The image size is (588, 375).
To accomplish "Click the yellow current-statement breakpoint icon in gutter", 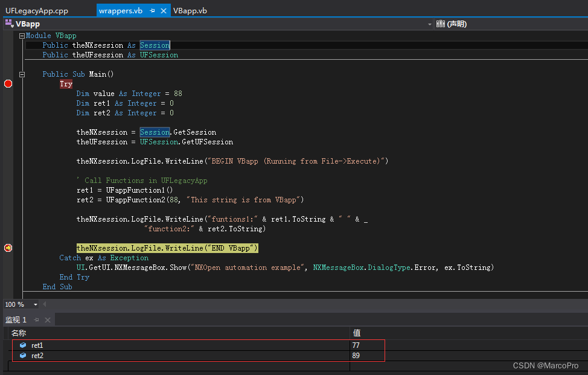I will click(x=8, y=248).
